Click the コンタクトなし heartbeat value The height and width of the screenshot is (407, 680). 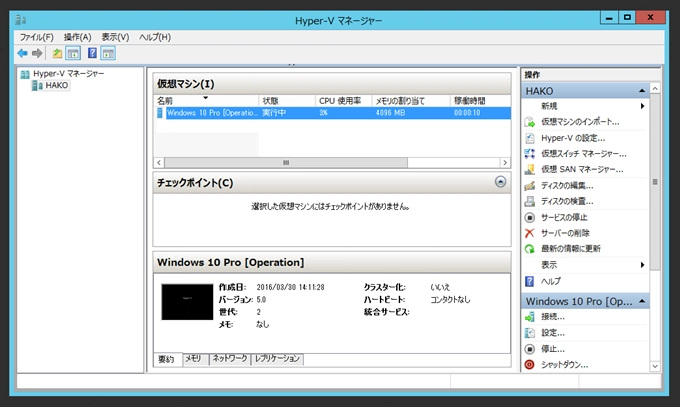tap(450, 299)
